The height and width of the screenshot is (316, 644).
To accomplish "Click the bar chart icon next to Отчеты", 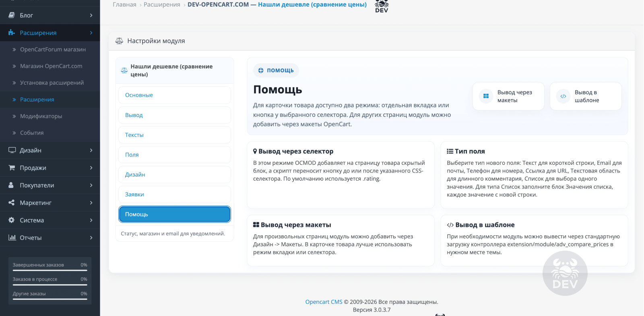I will (x=12, y=237).
